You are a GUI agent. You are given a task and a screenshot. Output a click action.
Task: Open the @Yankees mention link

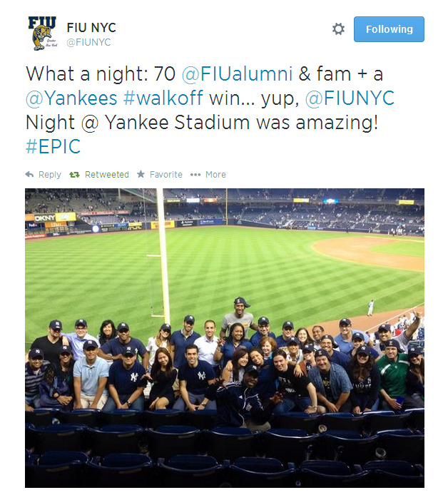71,98
